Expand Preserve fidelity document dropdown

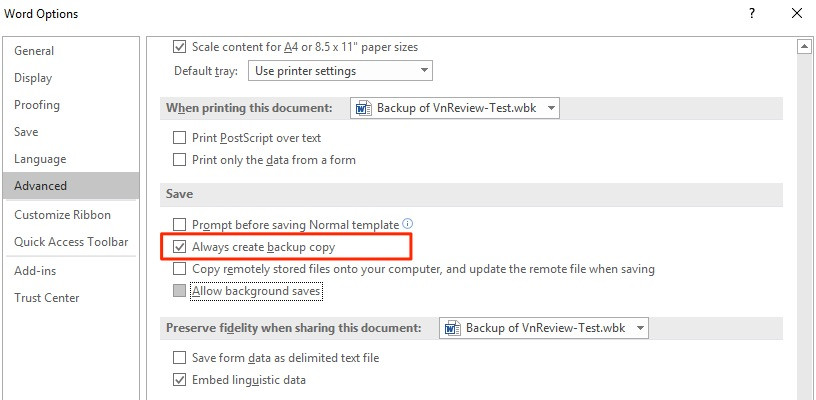point(544,328)
